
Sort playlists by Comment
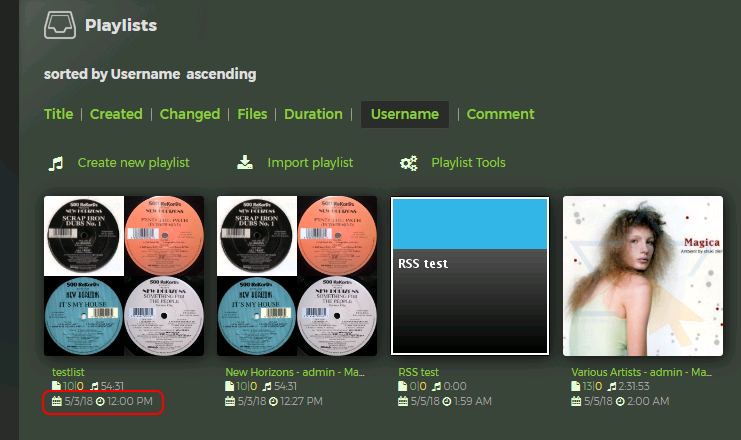coord(500,114)
